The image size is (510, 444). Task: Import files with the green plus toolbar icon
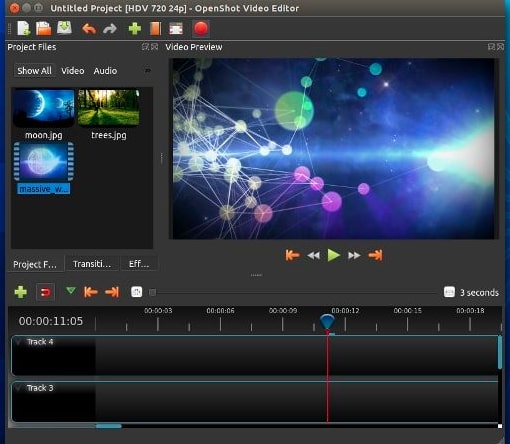(x=135, y=29)
